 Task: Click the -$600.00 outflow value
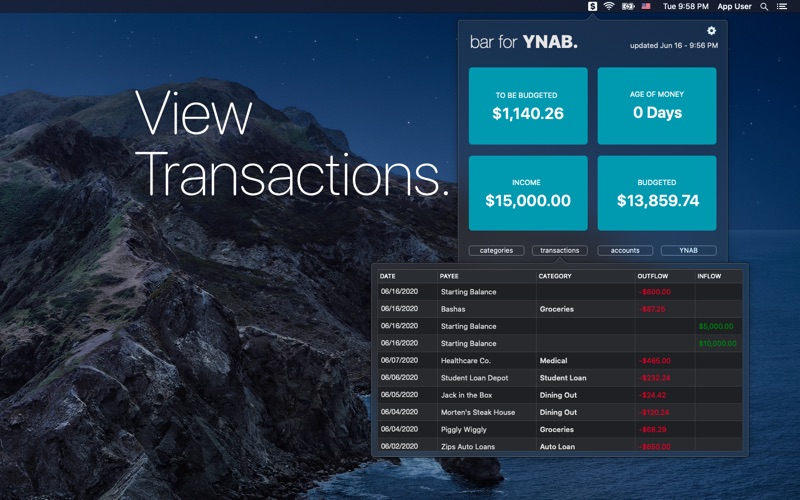[x=655, y=292]
